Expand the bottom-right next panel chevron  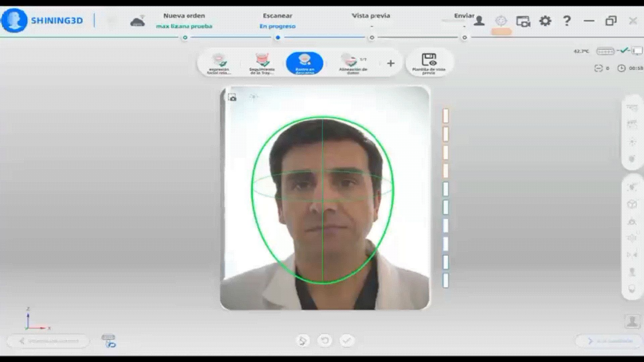590,341
